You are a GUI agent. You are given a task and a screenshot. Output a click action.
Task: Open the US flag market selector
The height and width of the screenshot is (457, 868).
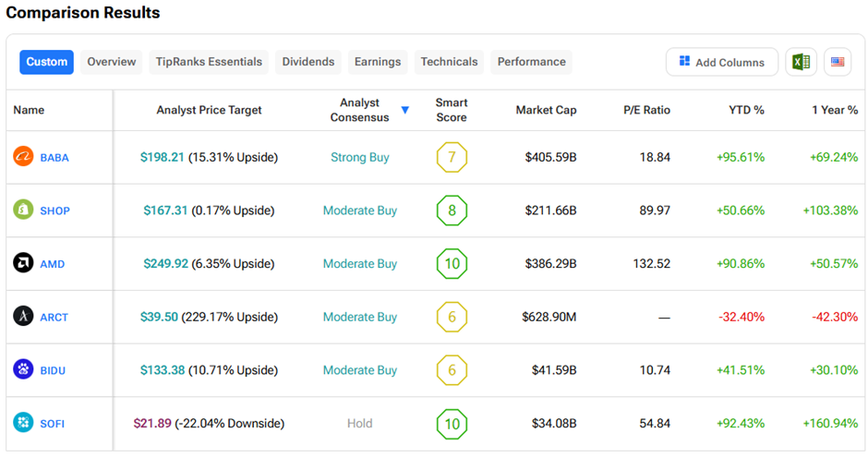point(838,62)
